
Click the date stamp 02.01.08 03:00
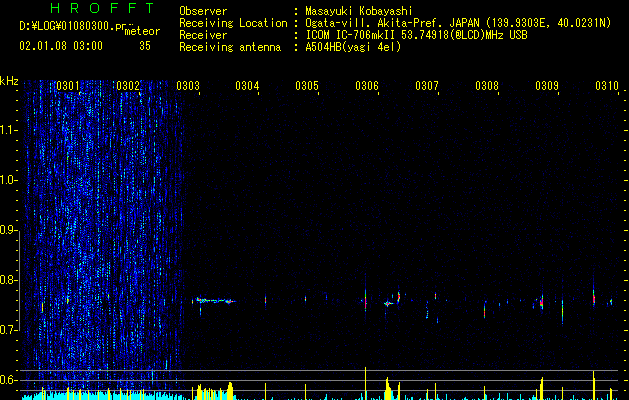pyautogui.click(x=61, y=46)
